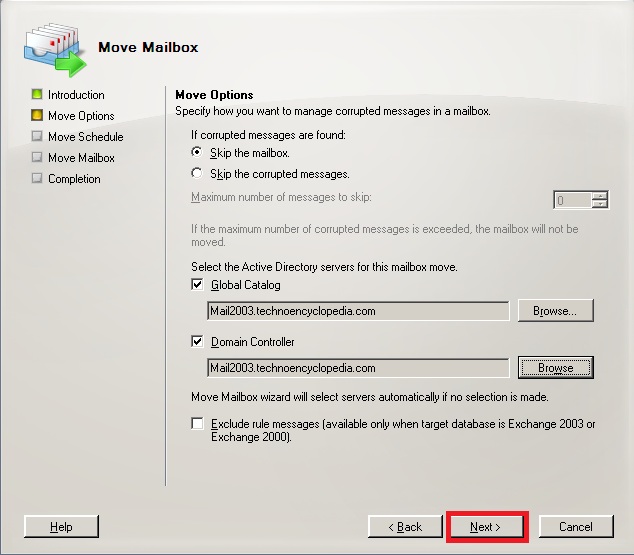This screenshot has width=634, height=555.
Task: Click the Domain Controller server text field
Action: 358,368
